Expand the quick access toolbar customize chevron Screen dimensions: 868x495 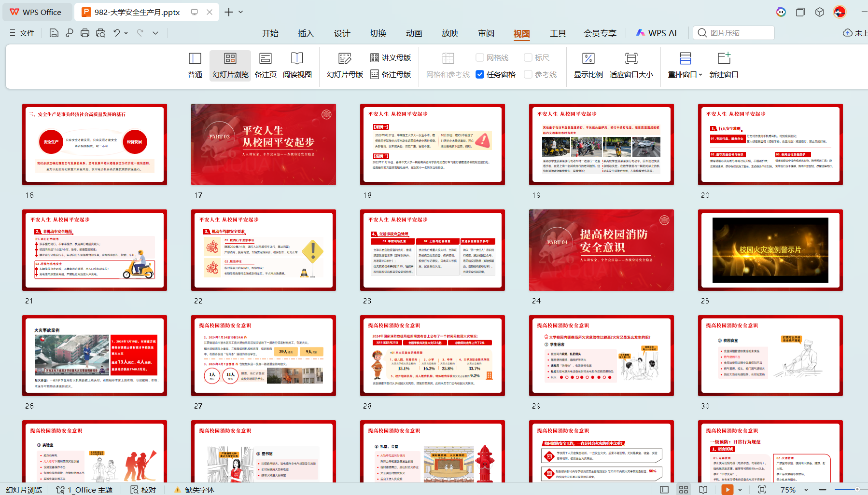pos(155,33)
